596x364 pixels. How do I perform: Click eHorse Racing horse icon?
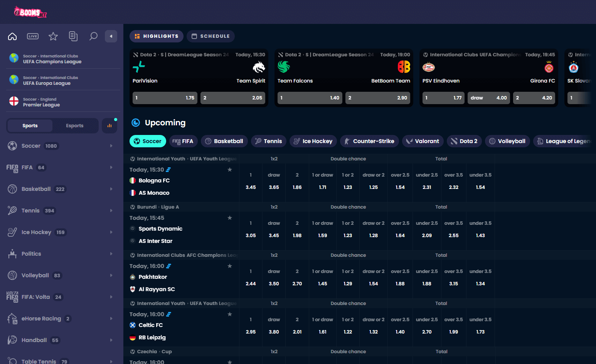[12, 318]
